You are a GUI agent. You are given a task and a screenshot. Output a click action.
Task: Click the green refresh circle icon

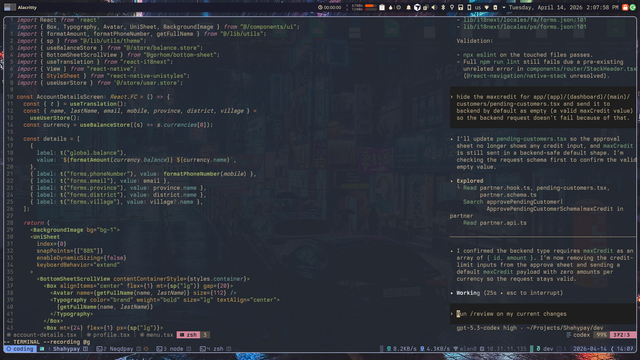pyautogui.click(x=633, y=7)
